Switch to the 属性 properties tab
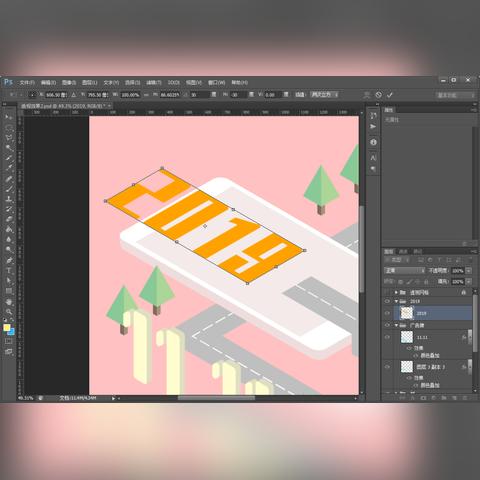 point(389,110)
